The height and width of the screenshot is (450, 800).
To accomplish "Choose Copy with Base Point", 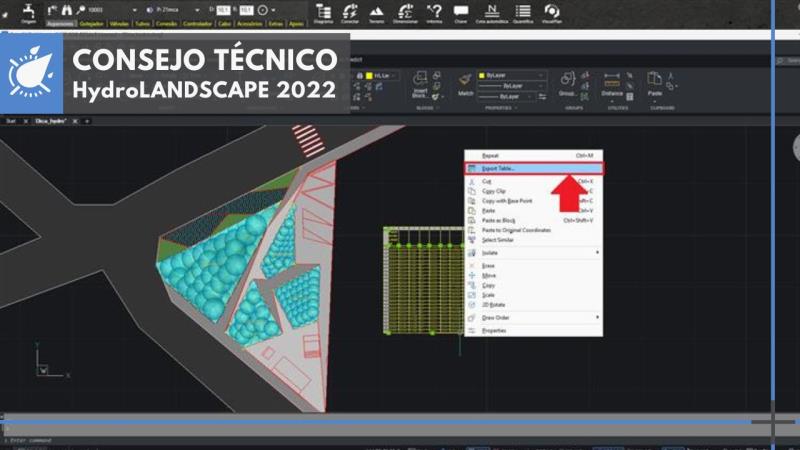I will coord(533,201).
